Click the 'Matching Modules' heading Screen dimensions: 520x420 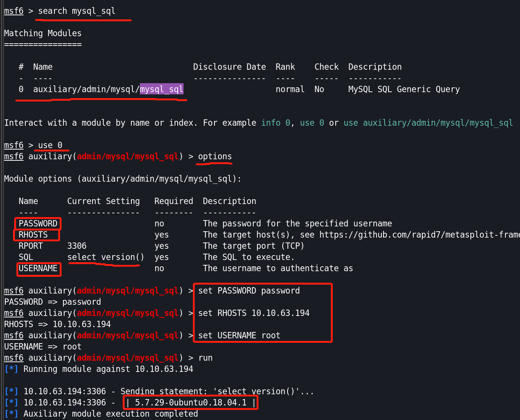[43, 33]
